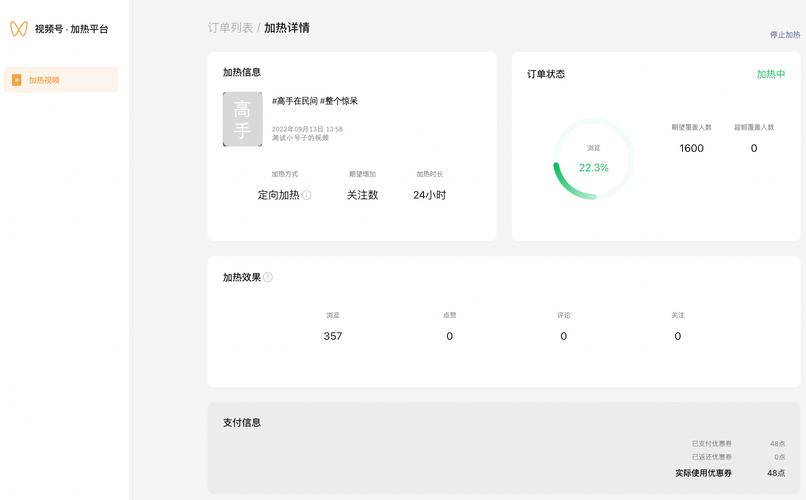Click the 停止加热 link

pos(785,35)
